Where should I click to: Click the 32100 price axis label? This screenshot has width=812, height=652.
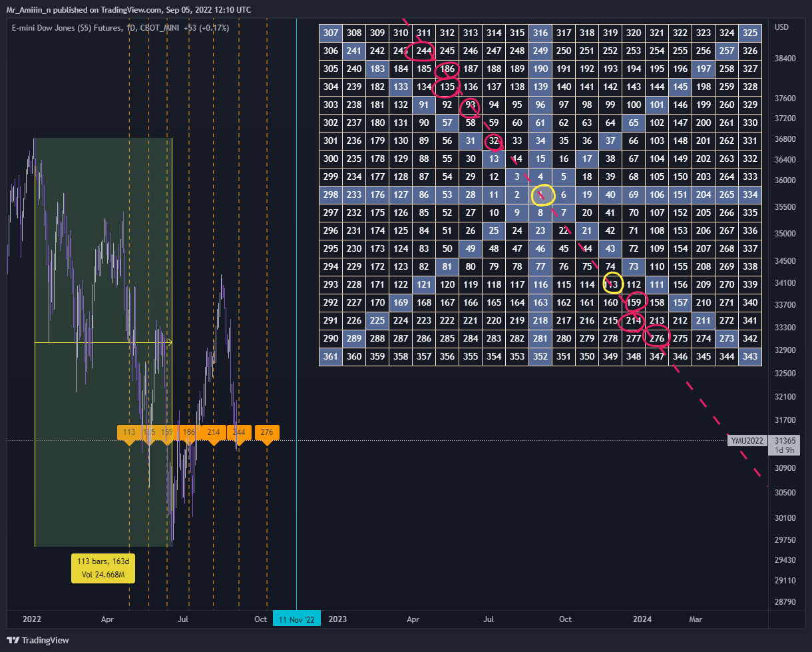click(785, 397)
